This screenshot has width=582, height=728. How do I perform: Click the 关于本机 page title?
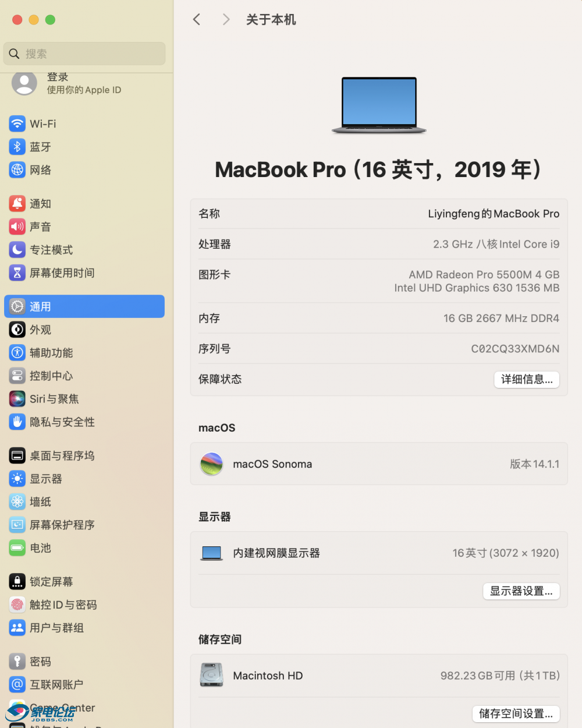271,20
